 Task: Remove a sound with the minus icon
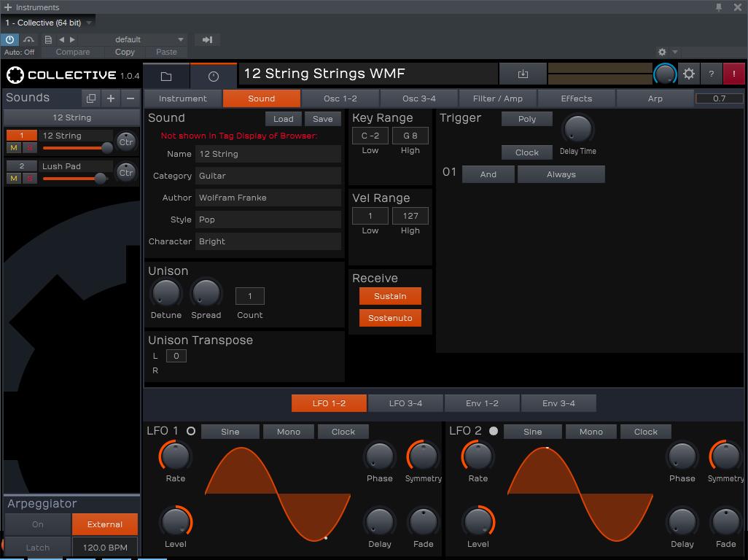[130, 98]
